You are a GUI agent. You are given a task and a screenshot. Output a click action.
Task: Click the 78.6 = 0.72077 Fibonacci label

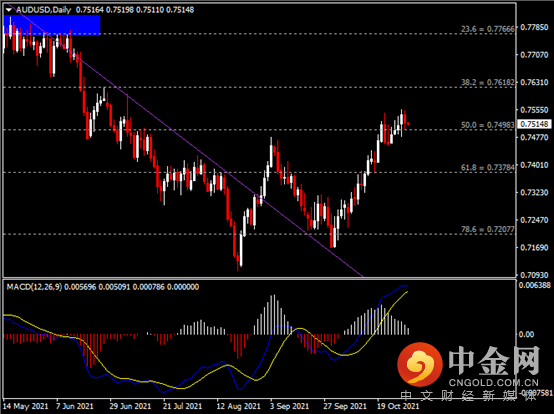click(x=488, y=229)
